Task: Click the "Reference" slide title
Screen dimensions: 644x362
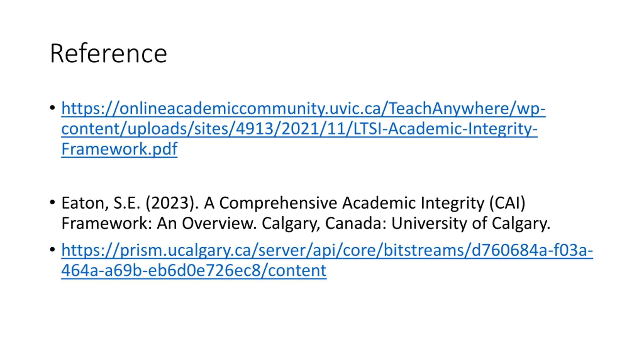Action: 108,53
